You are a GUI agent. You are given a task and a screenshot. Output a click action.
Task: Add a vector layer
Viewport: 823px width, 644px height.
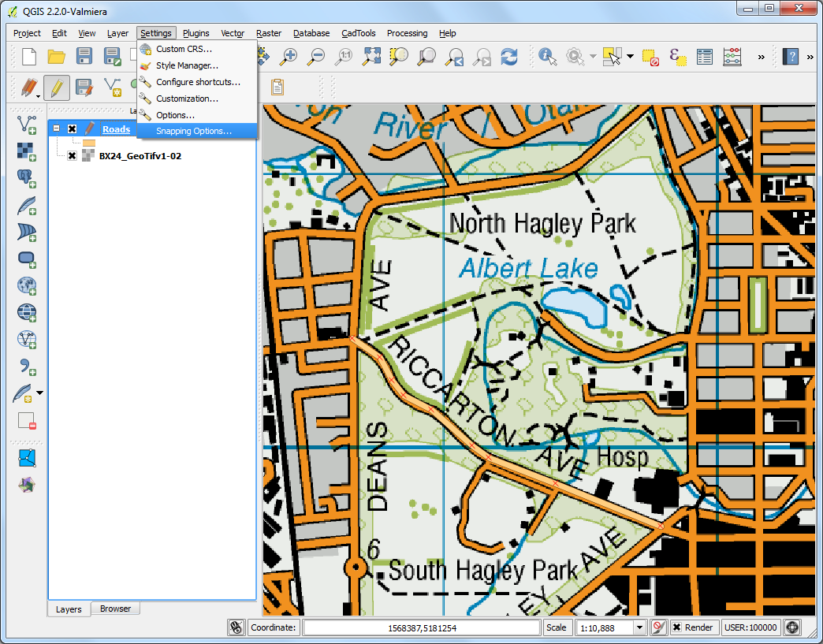(x=27, y=125)
